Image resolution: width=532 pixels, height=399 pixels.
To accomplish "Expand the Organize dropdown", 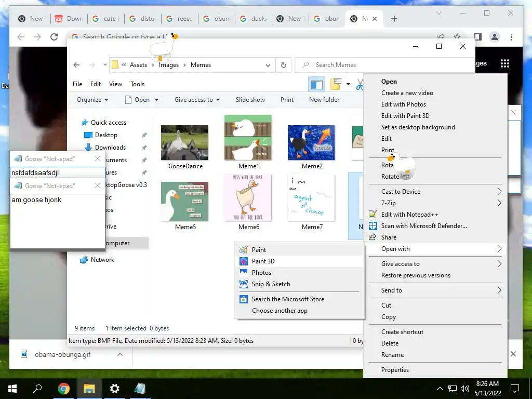I will (92, 100).
